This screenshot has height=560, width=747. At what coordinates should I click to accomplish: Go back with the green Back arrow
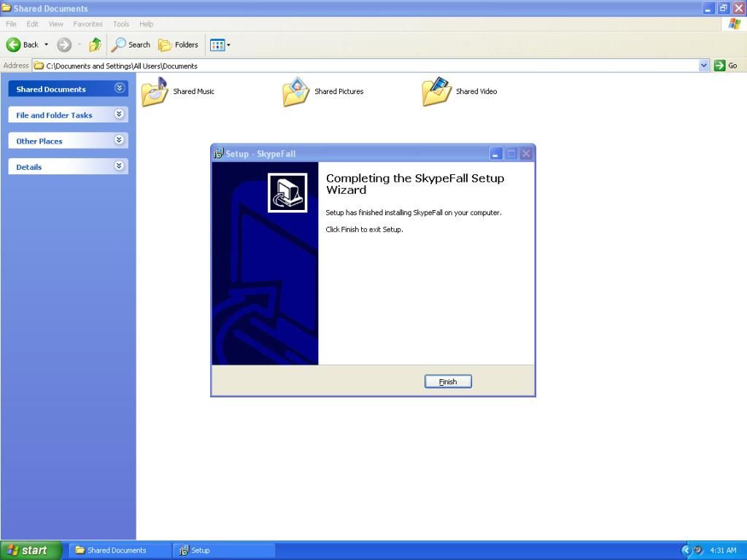pos(13,44)
